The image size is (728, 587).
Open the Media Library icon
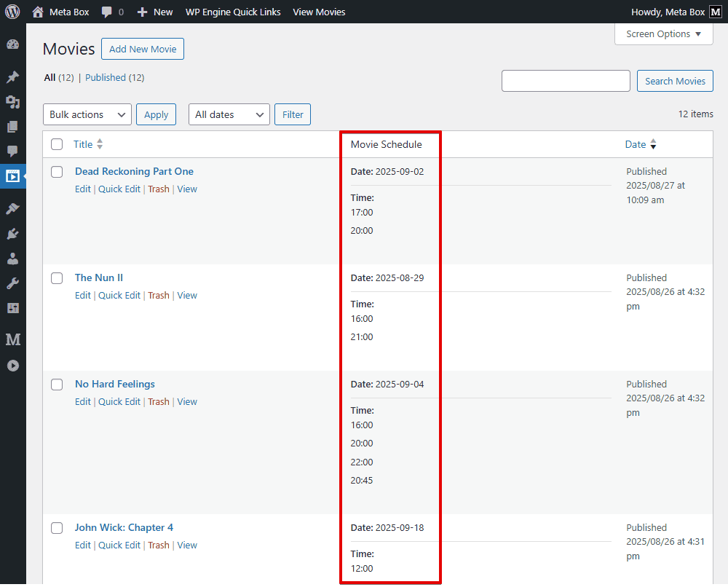coord(12,102)
